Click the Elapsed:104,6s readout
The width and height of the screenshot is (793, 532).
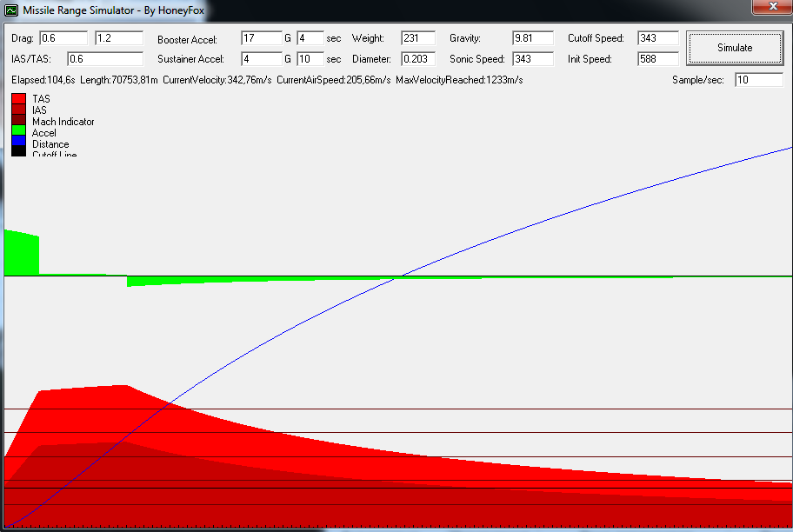43,80
